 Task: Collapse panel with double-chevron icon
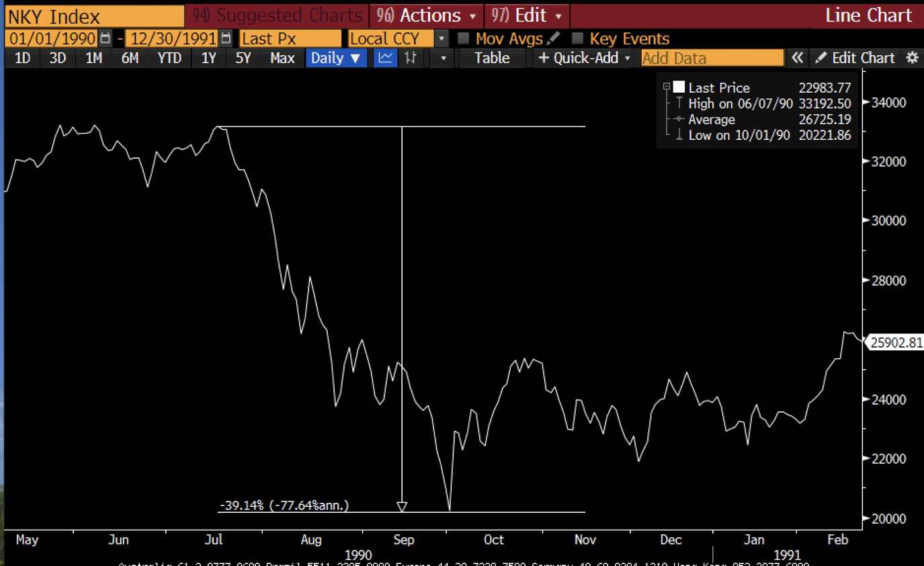797,58
